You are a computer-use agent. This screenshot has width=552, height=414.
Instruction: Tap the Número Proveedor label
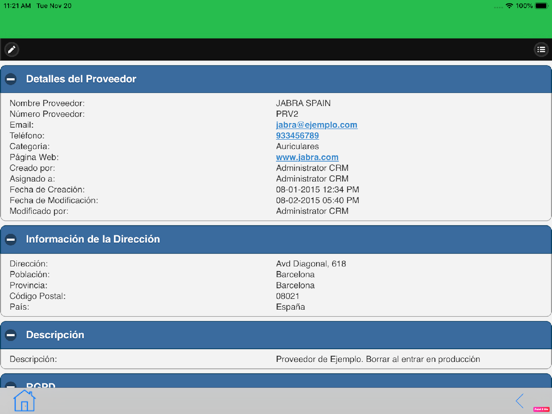[x=47, y=114]
